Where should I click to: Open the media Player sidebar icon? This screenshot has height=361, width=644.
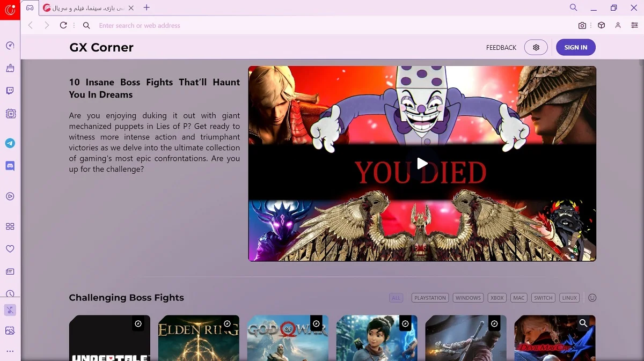(10, 196)
